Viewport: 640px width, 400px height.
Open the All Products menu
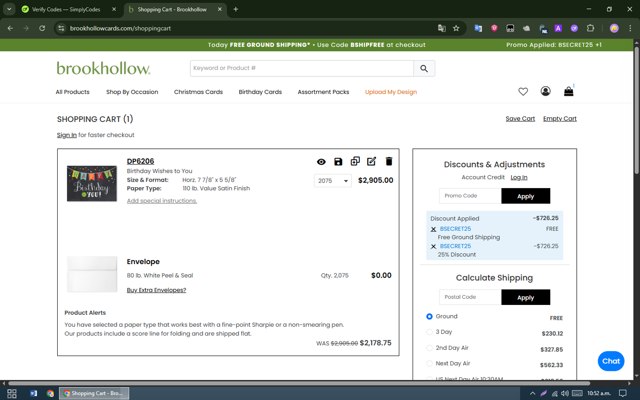(x=73, y=92)
